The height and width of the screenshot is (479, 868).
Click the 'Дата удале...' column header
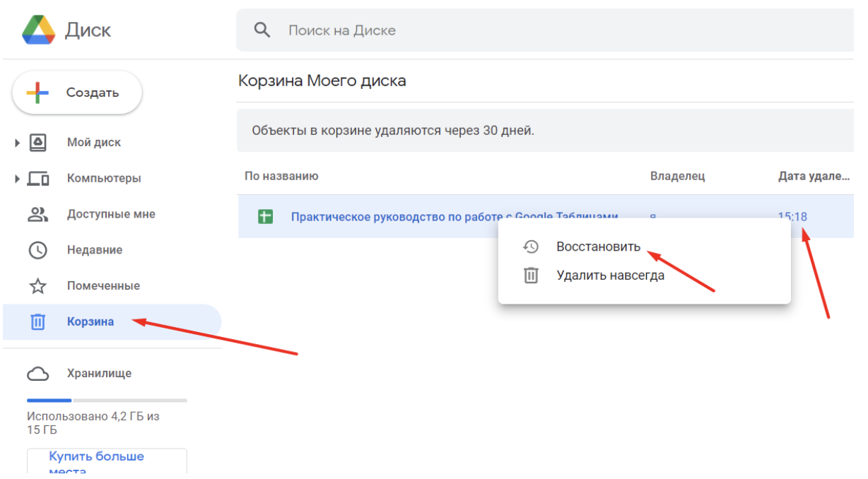click(x=814, y=176)
